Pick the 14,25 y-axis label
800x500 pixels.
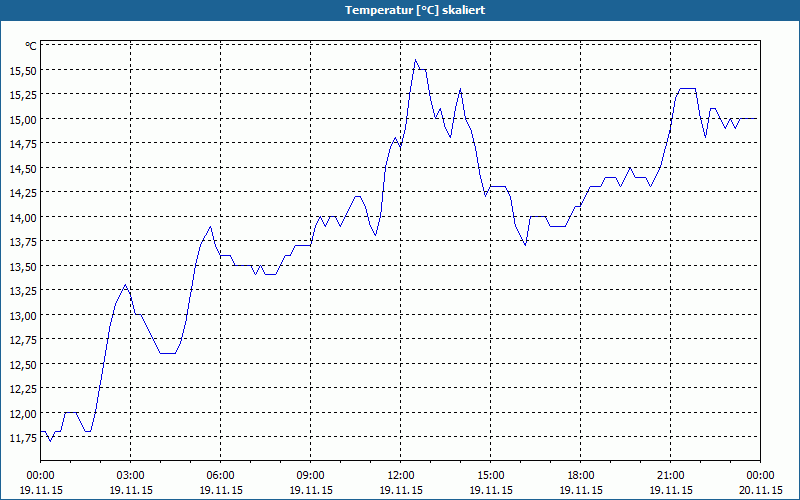23,193
